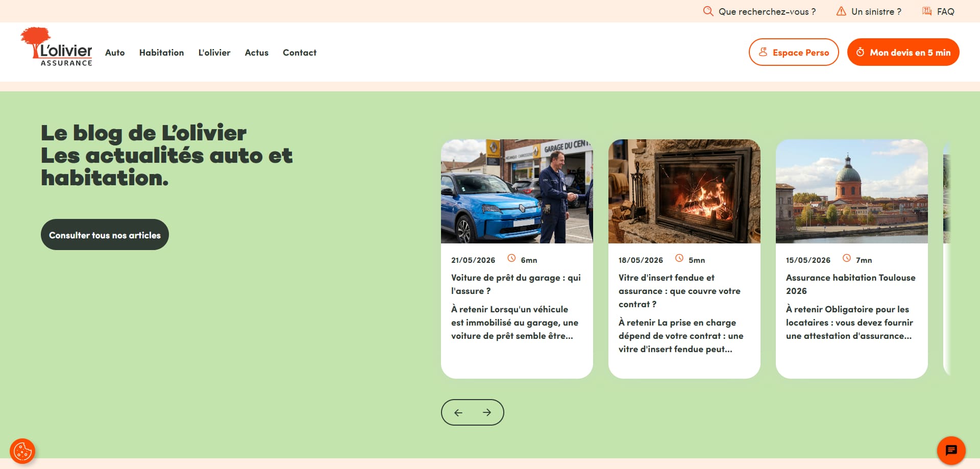
Task: Open the Contact menu item
Action: click(300, 53)
